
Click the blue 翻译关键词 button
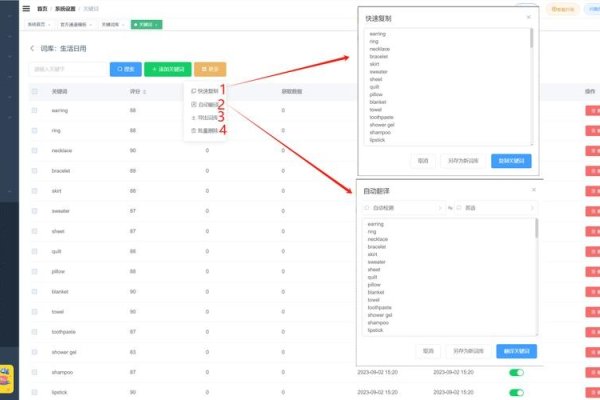(515, 351)
